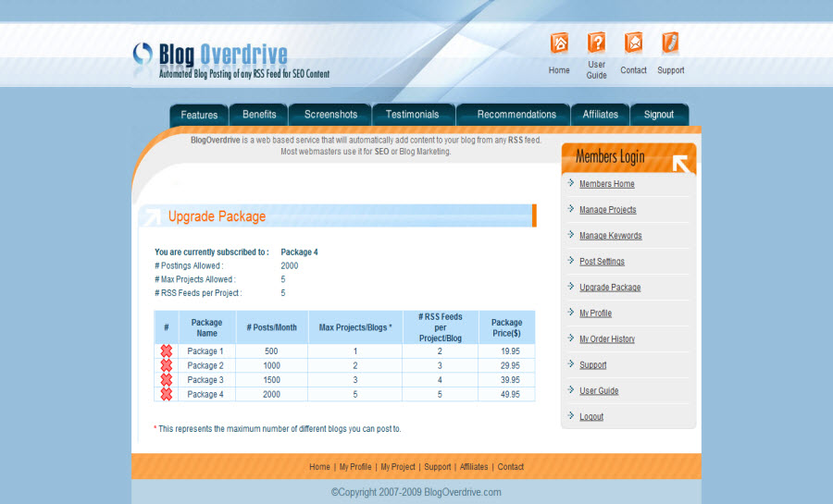Click "Package 4" name cell in table
Image resolution: width=833 pixels, height=504 pixels.
tap(205, 394)
